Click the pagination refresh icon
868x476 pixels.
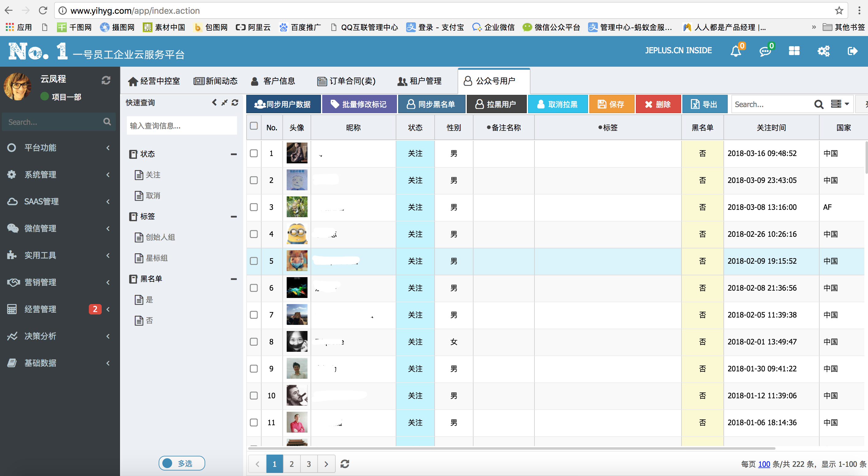[x=345, y=464]
